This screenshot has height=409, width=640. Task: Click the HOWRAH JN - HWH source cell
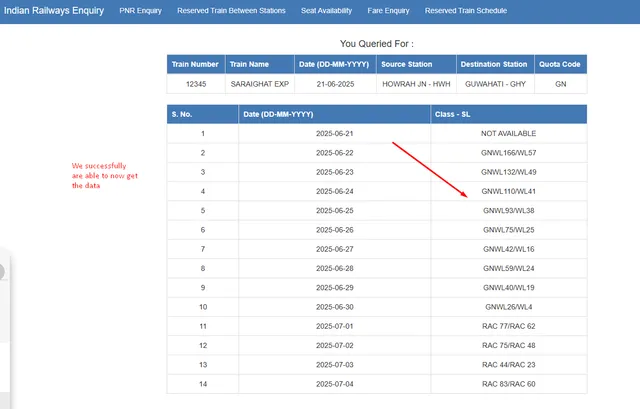pos(414,85)
